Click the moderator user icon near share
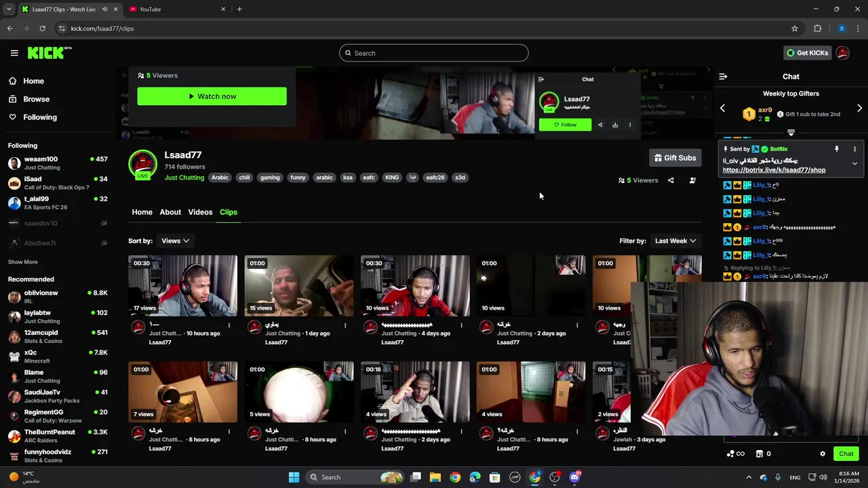Image resolution: width=868 pixels, height=488 pixels. (x=692, y=180)
